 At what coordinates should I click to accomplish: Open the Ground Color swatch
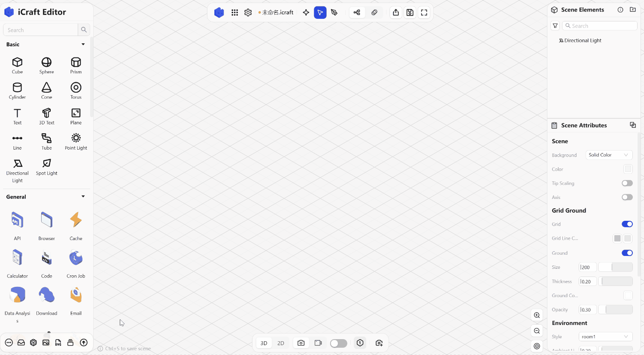point(628,295)
